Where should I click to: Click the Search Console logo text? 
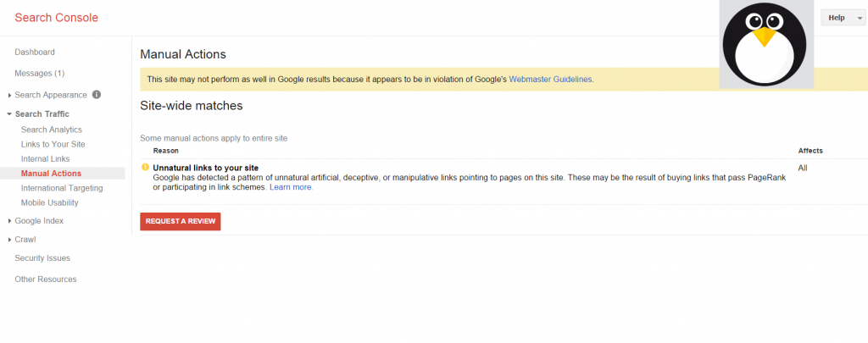tap(57, 18)
